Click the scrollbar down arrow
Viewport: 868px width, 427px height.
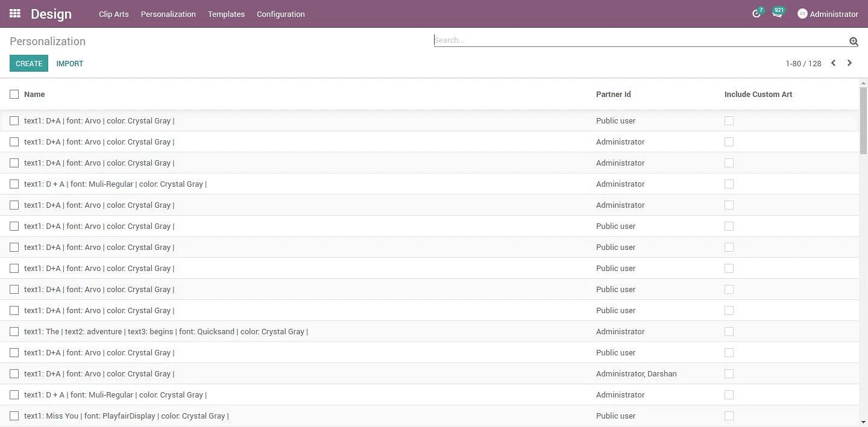863,422
